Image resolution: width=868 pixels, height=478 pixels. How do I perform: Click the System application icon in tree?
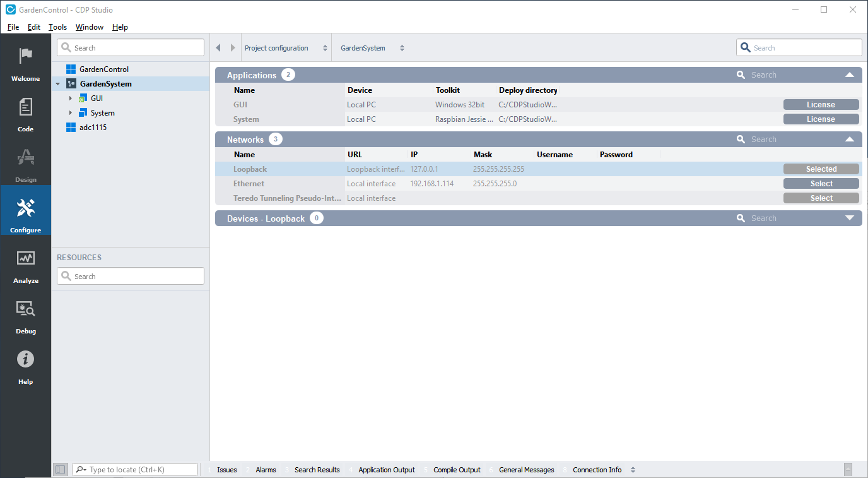(x=83, y=113)
